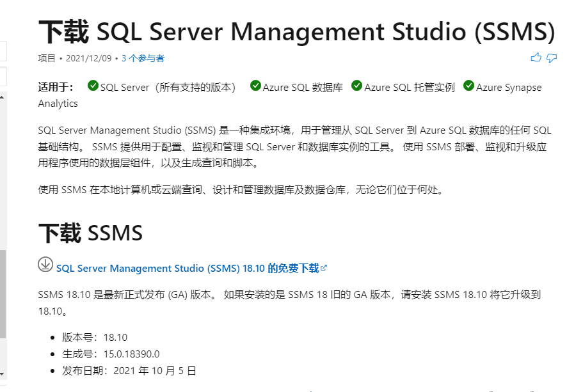Click the page title 下载 SQL Server Management Studio (SSMS)
This screenshot has height=392, width=583.
coord(297,31)
